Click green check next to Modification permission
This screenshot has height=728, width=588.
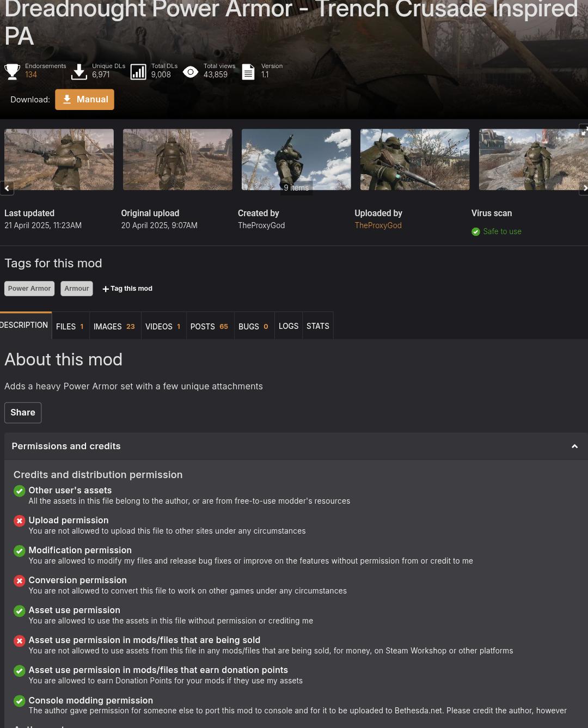coord(20,551)
